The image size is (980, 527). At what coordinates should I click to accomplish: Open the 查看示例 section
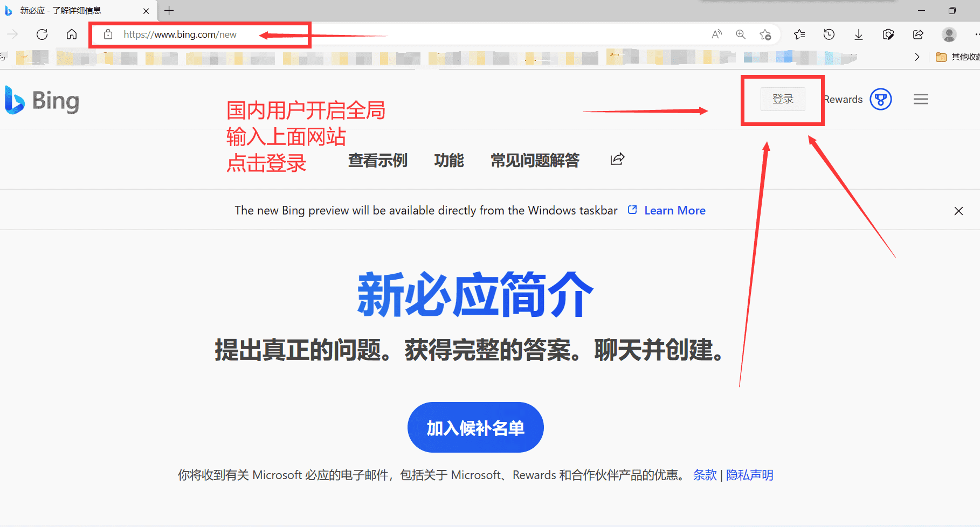(378, 160)
